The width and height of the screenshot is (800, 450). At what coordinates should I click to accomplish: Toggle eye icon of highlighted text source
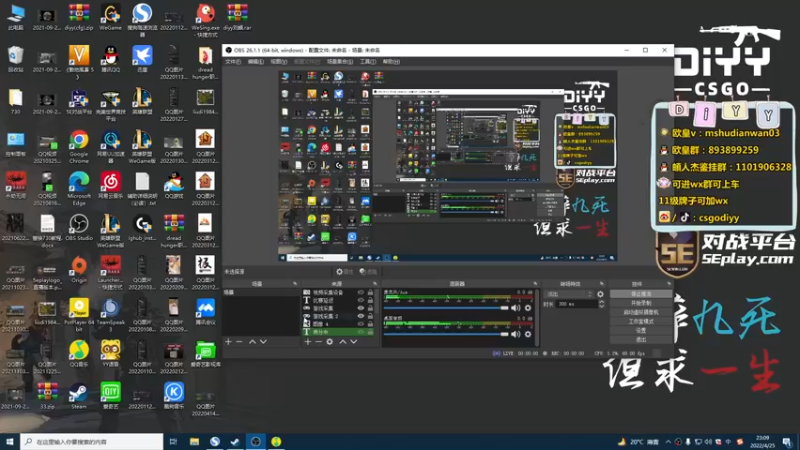click(361, 332)
